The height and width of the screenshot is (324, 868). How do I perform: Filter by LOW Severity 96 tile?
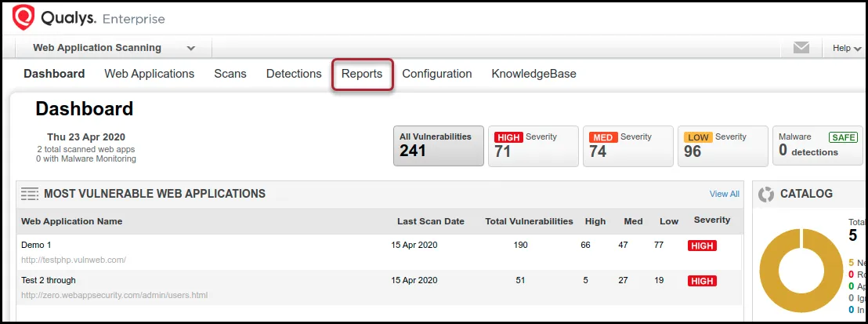coord(722,146)
